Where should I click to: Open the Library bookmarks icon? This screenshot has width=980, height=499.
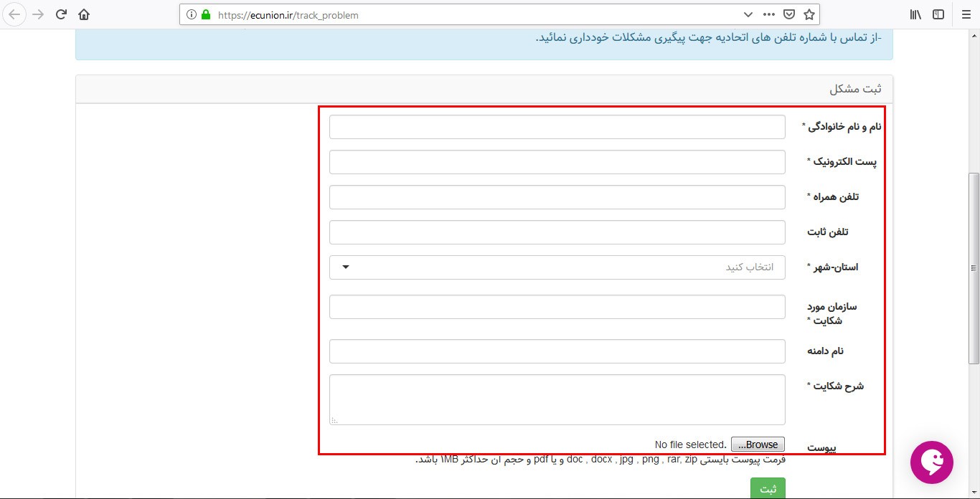click(915, 14)
